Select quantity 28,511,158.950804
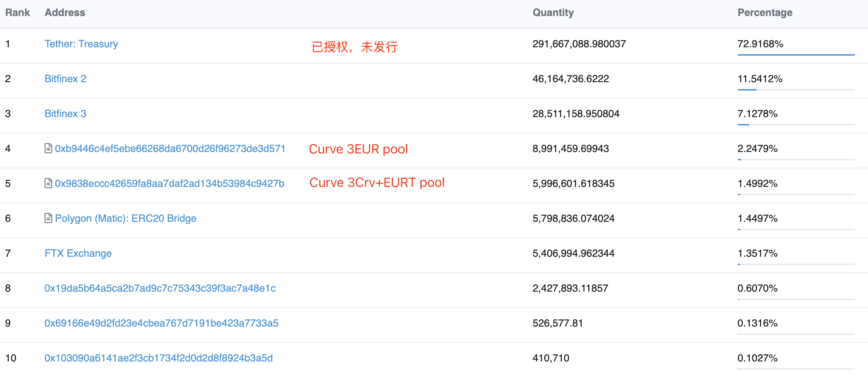Viewport: 868px width, 376px height. click(576, 114)
